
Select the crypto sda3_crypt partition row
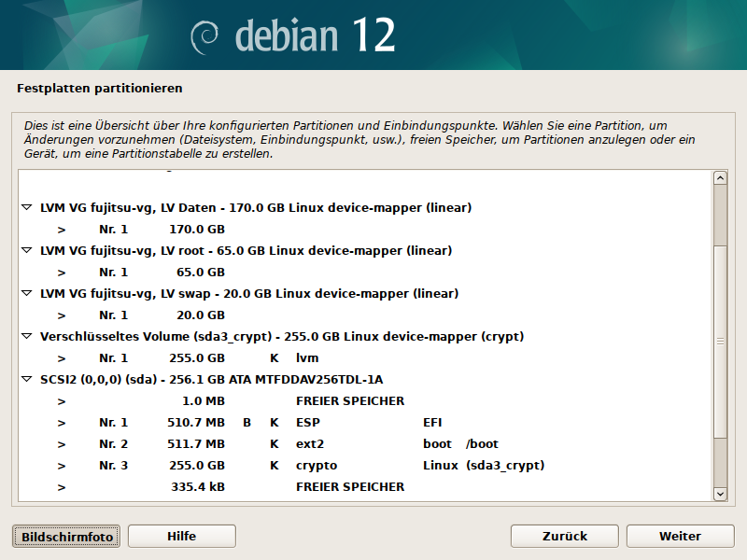pos(280,466)
